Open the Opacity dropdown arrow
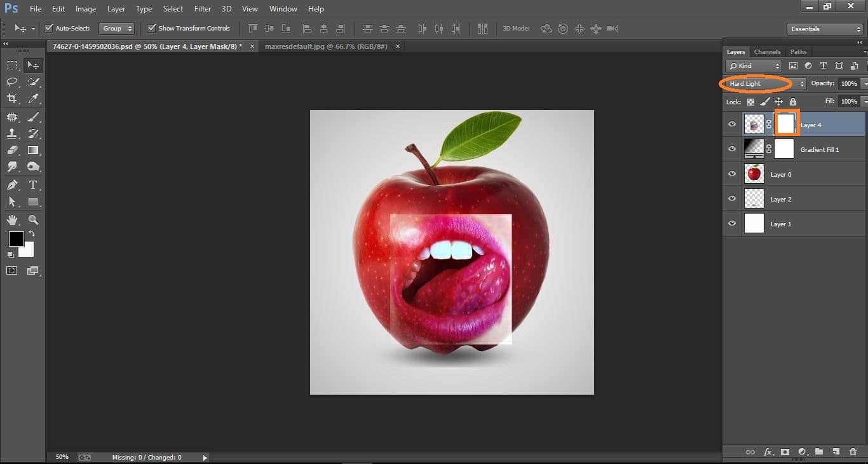 click(865, 83)
